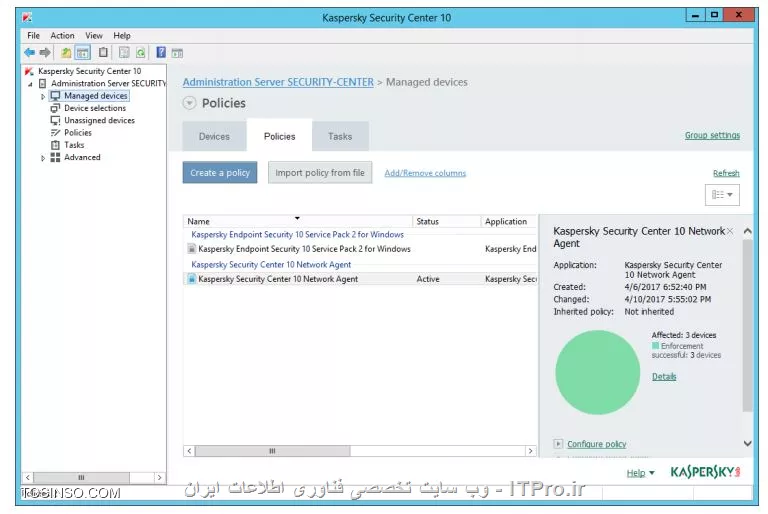Expand the Configure policy arrow icon
Screen dimensions: 768x514
558,443
